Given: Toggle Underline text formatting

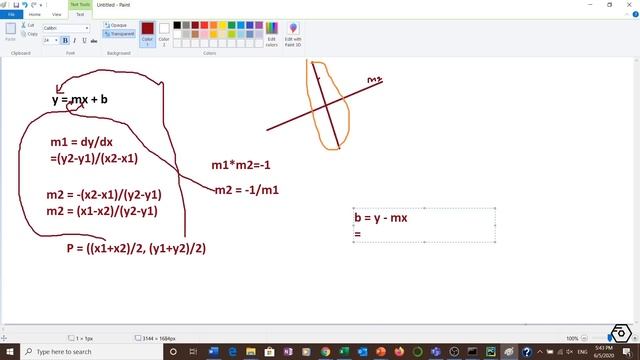Looking at the screenshot, I should [84, 40].
